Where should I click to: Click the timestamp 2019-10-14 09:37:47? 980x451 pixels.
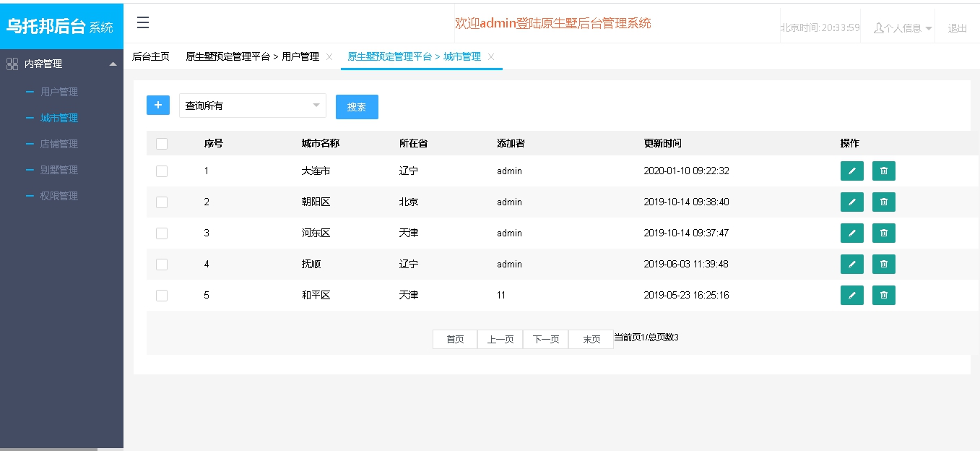pyautogui.click(x=687, y=233)
